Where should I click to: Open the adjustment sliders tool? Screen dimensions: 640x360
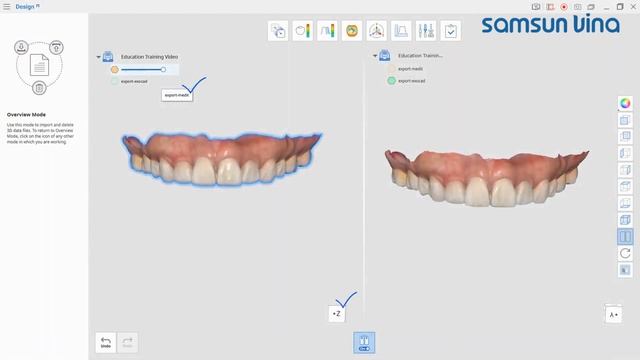[426, 31]
